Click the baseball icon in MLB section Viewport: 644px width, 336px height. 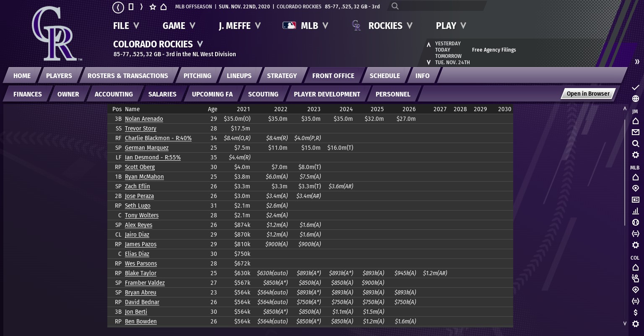pyautogui.click(x=635, y=222)
